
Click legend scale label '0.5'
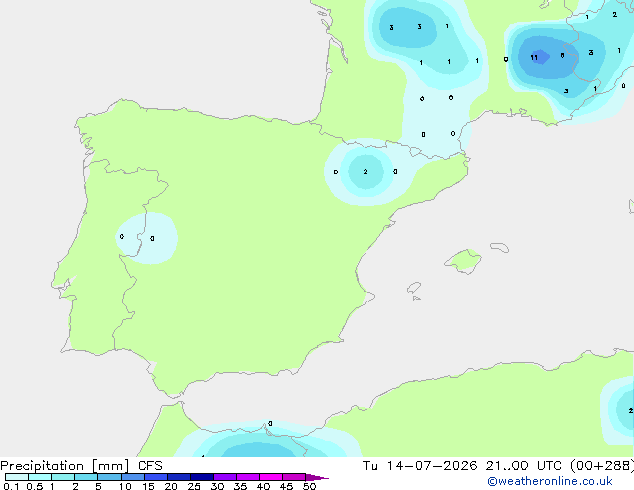35,486
